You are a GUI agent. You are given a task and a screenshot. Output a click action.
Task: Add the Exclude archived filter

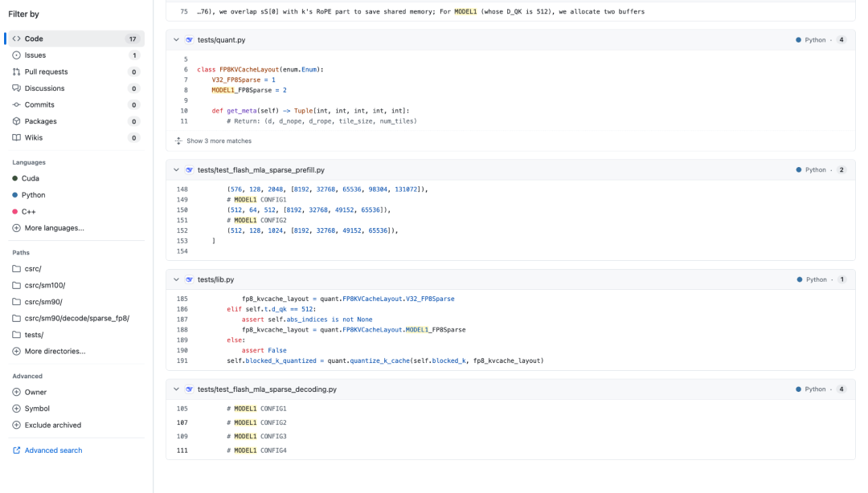tap(52, 425)
